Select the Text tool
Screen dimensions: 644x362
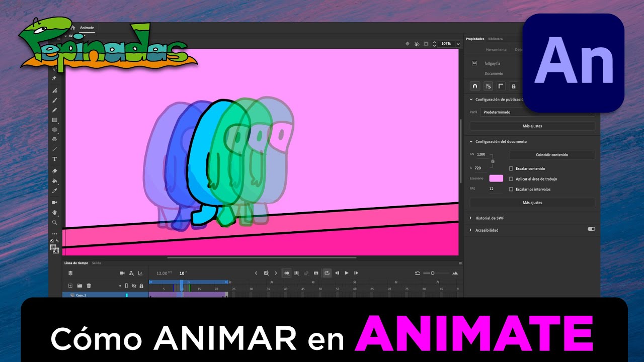point(55,159)
